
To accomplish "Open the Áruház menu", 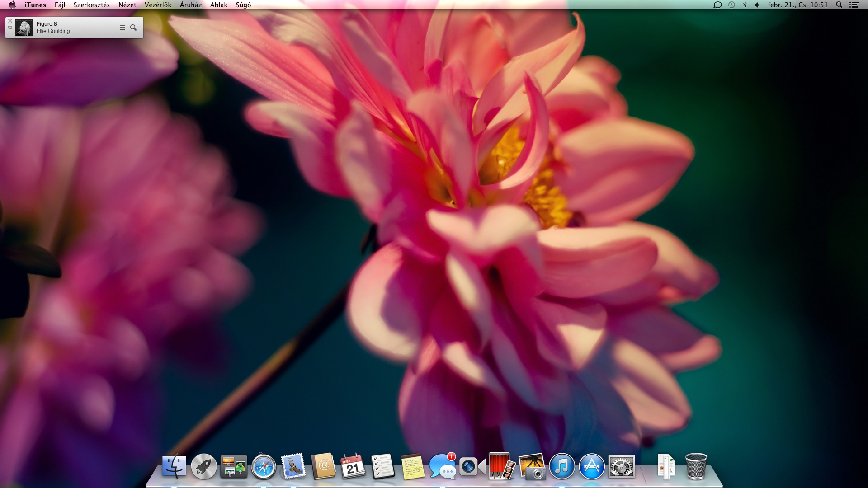I will coord(190,5).
